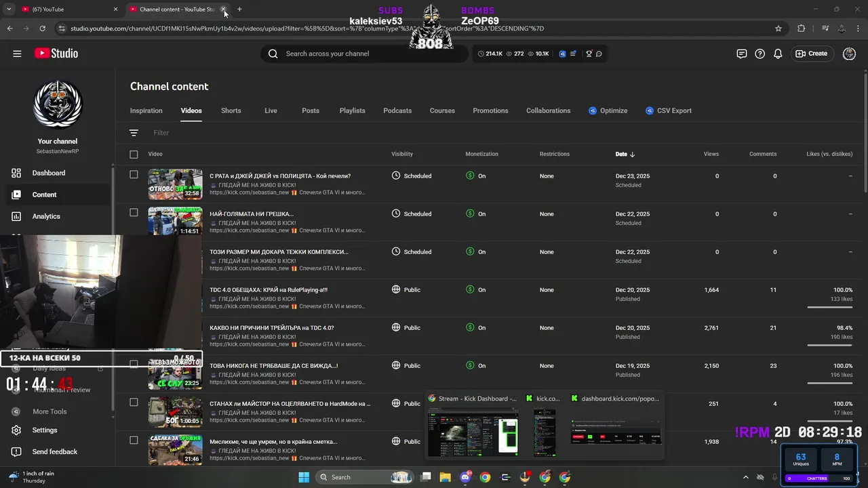Open the 32:58 video thumbnail
The width and height of the screenshot is (868, 488).
coord(175,184)
